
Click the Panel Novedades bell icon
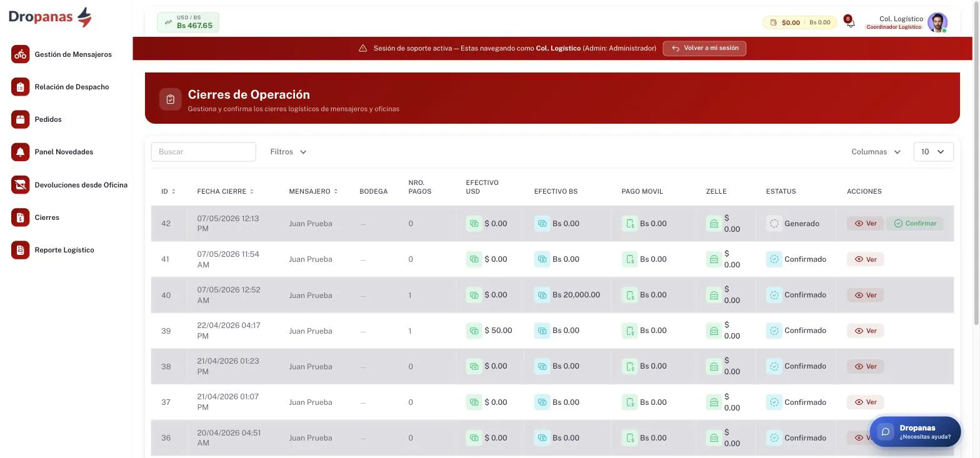click(x=20, y=152)
